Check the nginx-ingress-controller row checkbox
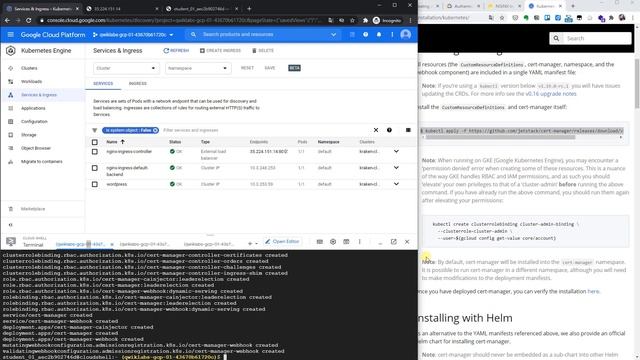 (x=95, y=152)
